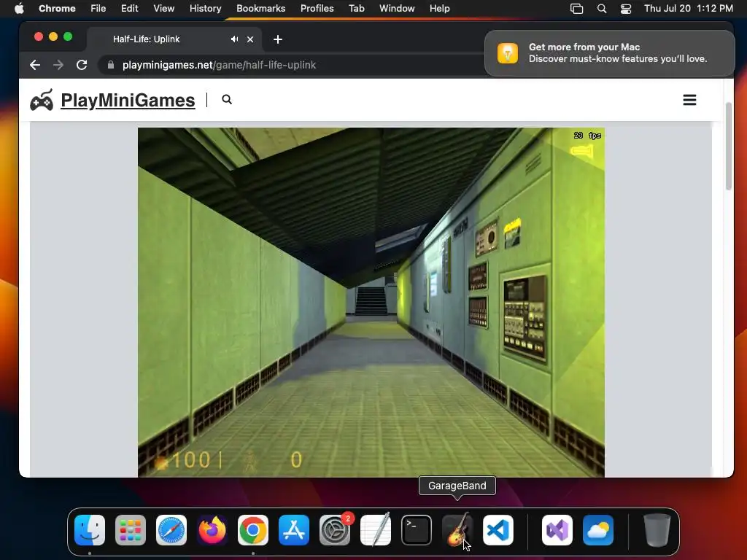Open the Profiles menu
747x560 pixels.
click(x=317, y=9)
